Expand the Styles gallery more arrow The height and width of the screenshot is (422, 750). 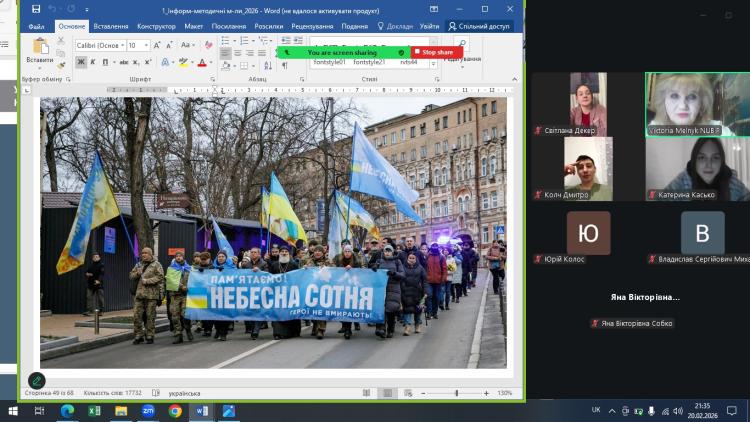pos(433,64)
